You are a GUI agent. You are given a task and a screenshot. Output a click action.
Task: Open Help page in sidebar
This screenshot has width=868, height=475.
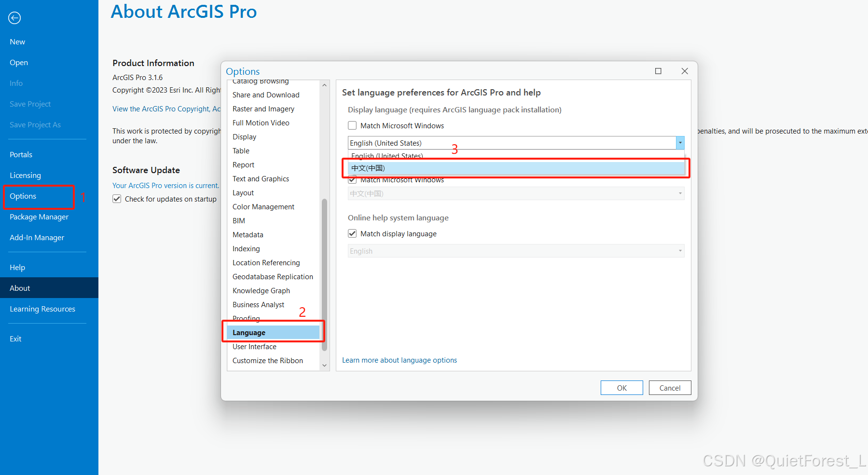tap(17, 268)
